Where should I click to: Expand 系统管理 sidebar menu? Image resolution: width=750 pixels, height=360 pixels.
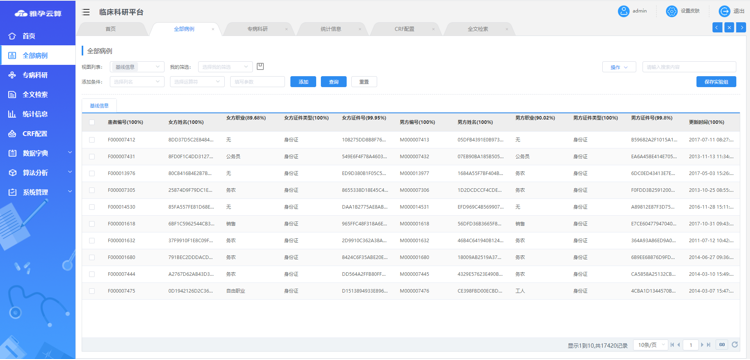point(38,192)
